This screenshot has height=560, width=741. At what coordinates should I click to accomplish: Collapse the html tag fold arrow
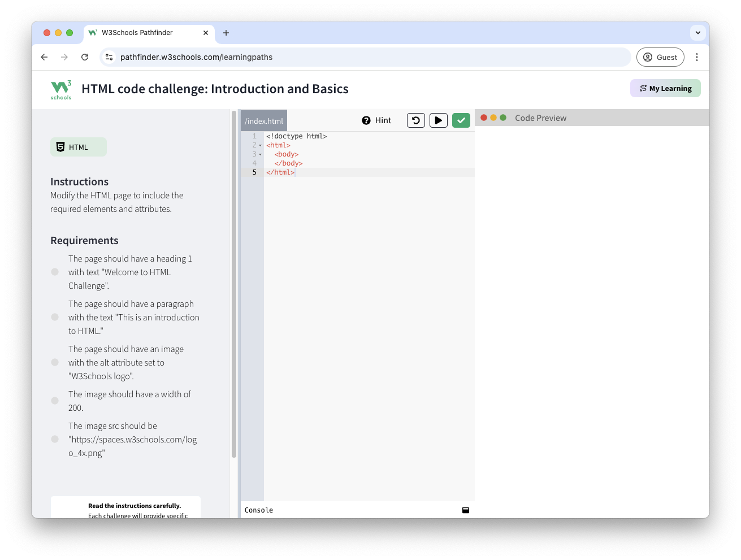(261, 146)
